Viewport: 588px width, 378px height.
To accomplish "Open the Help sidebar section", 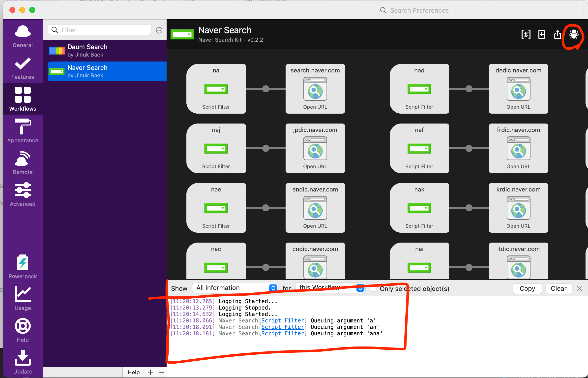I will coord(23,330).
